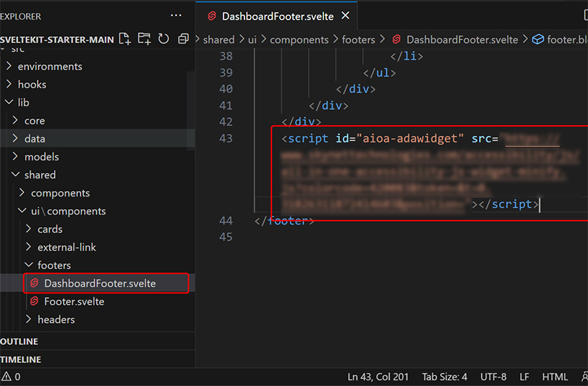This screenshot has height=386, width=588.
Task: Change language mode via HTML status item
Action: 555,377
